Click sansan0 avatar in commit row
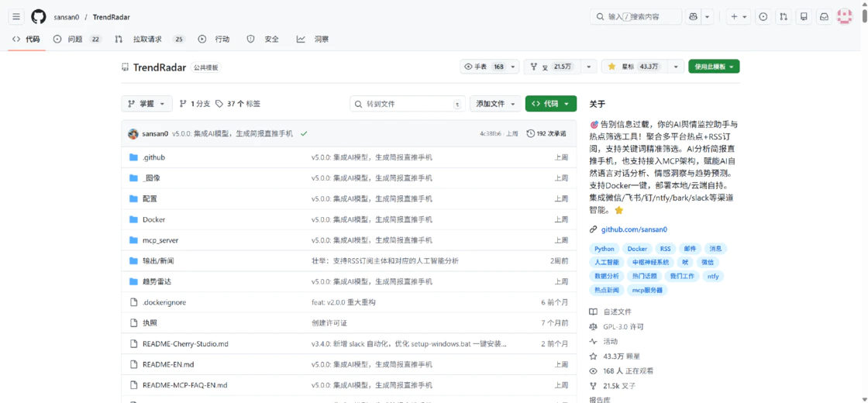The width and height of the screenshot is (868, 403). click(133, 133)
